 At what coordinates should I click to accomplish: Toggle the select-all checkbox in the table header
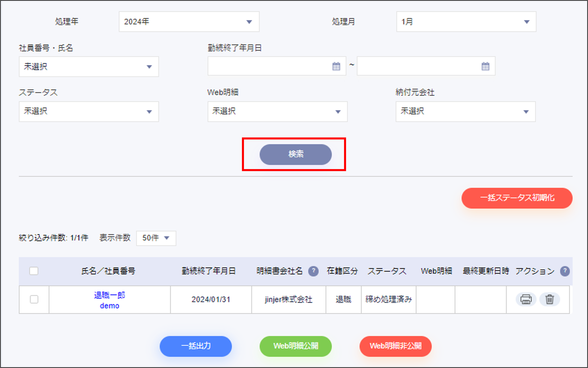34,271
